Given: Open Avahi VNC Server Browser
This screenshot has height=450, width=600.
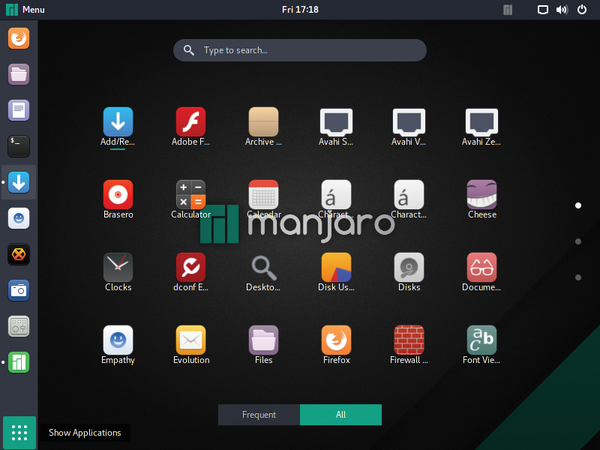Looking at the screenshot, I should tap(409, 122).
